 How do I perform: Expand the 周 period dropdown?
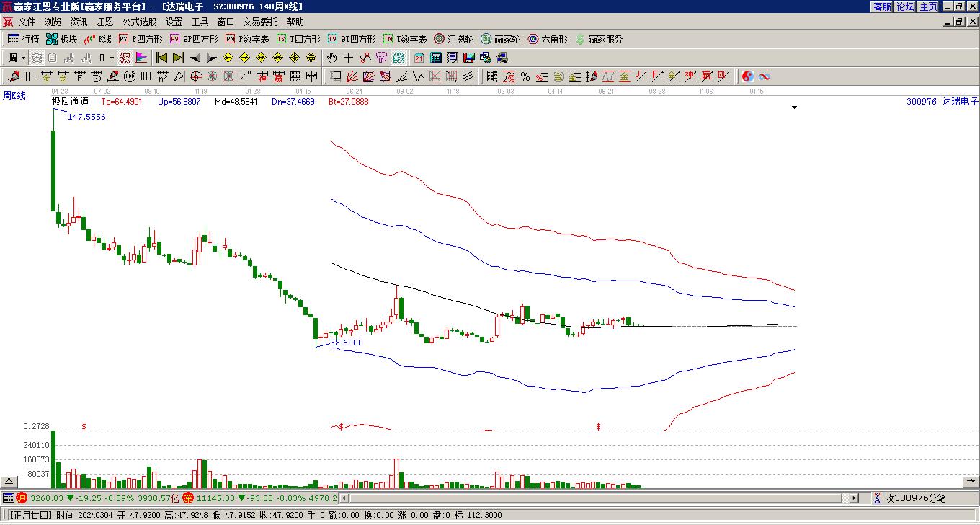[23, 58]
